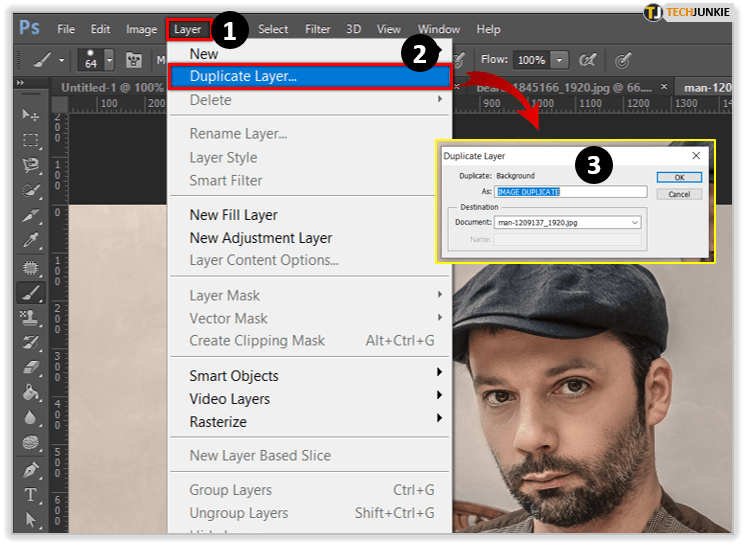The height and width of the screenshot is (546, 745).
Task: Click the Flow 100% value field
Action: (x=530, y=60)
